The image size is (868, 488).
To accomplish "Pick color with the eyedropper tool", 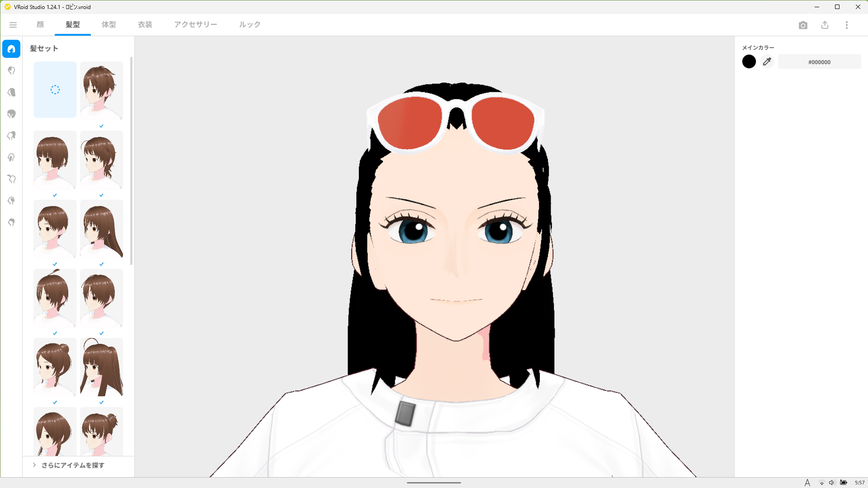I will click(x=767, y=62).
